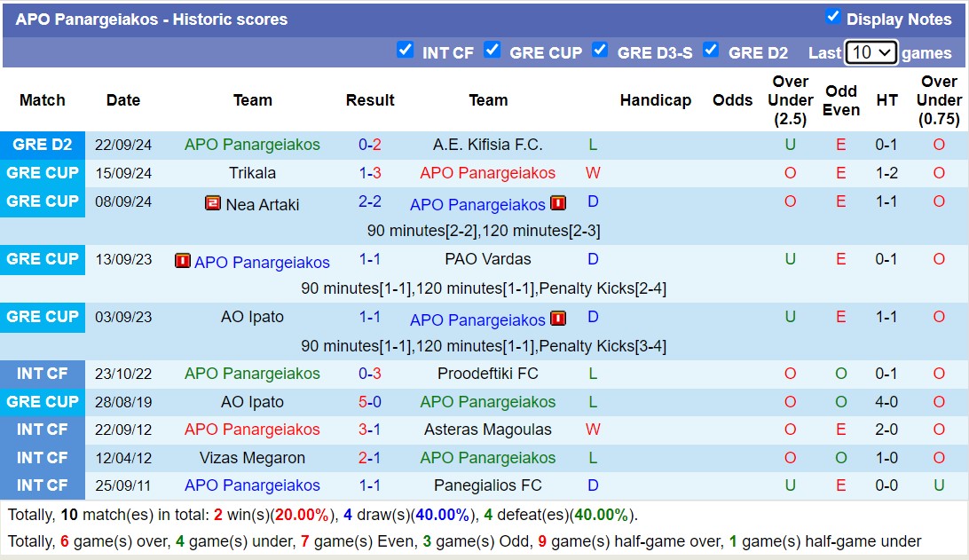Open the A.E. Kifisia F.C. team link

click(488, 145)
